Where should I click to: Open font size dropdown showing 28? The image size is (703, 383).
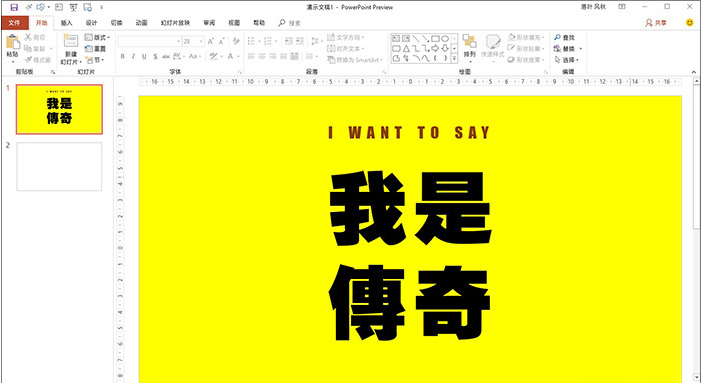[193, 41]
